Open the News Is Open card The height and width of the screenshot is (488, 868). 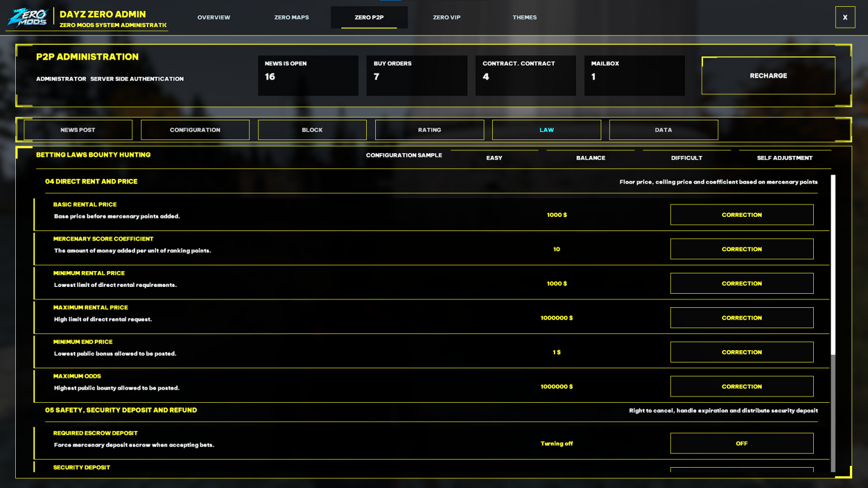pos(308,76)
